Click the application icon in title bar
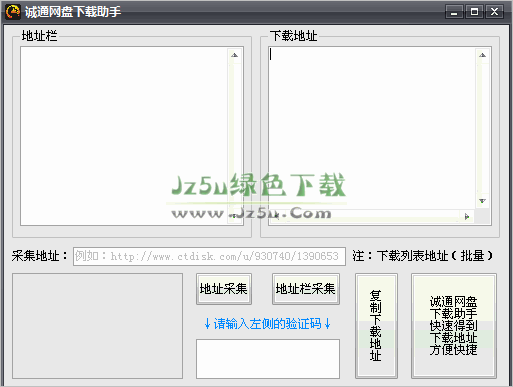The image size is (513, 387). [x=13, y=12]
